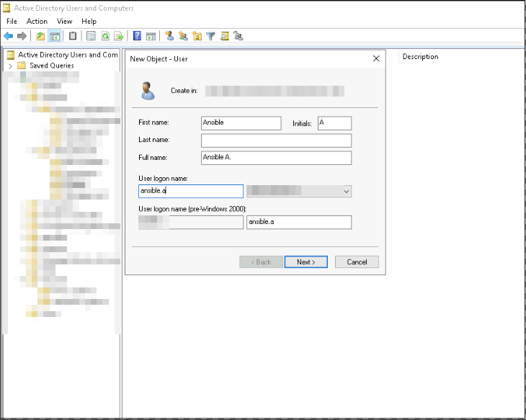Click into the Last name field
The width and height of the screenshot is (526, 420).
pyautogui.click(x=277, y=140)
